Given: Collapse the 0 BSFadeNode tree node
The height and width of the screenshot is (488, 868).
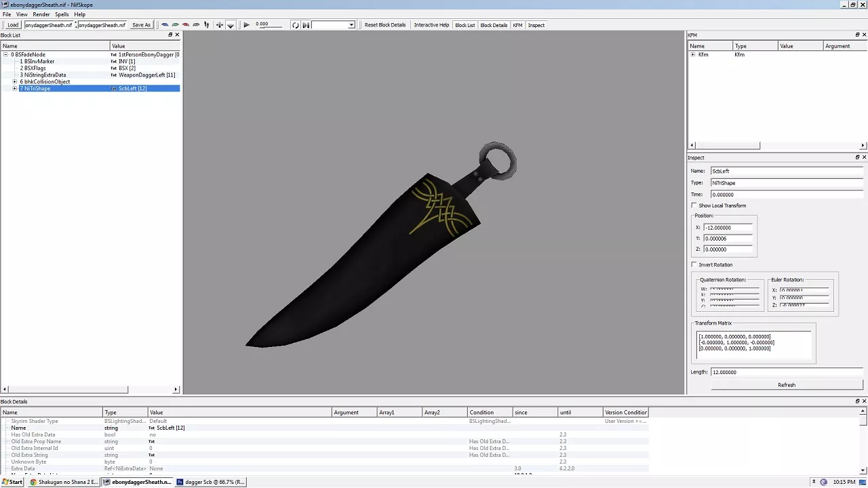Looking at the screenshot, I should [5, 54].
